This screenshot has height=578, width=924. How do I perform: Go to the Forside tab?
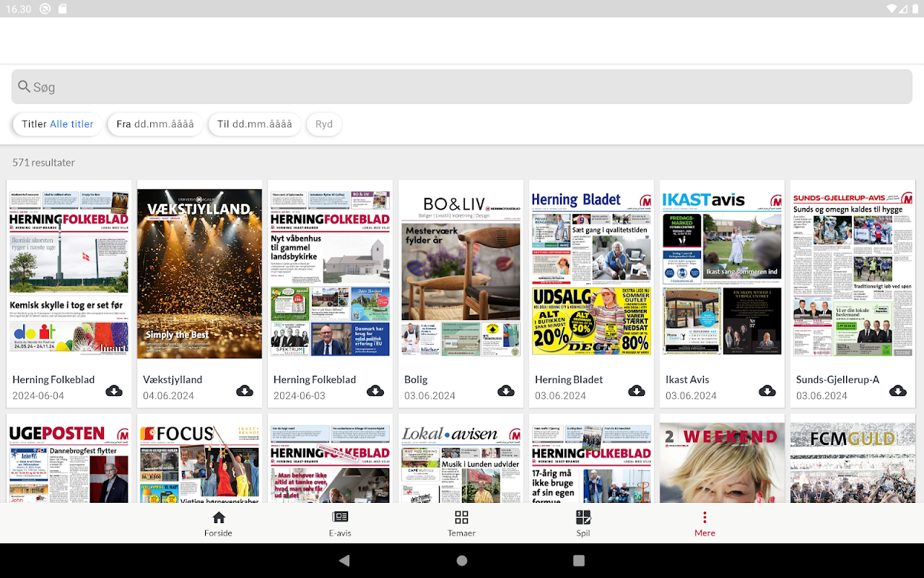(219, 524)
